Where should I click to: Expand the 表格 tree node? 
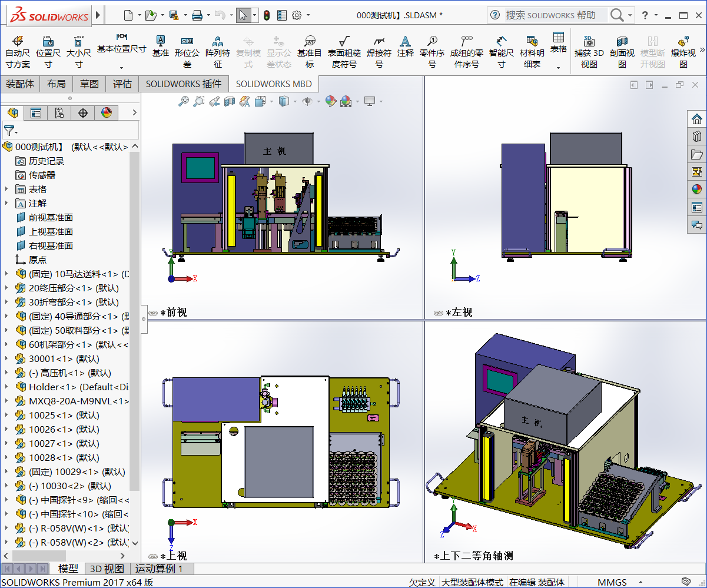6,189
